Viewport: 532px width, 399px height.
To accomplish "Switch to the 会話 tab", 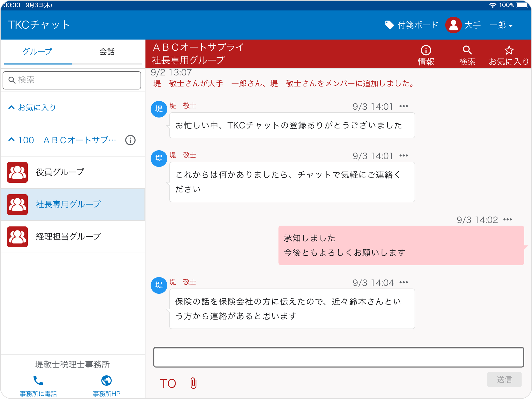I will 107,52.
